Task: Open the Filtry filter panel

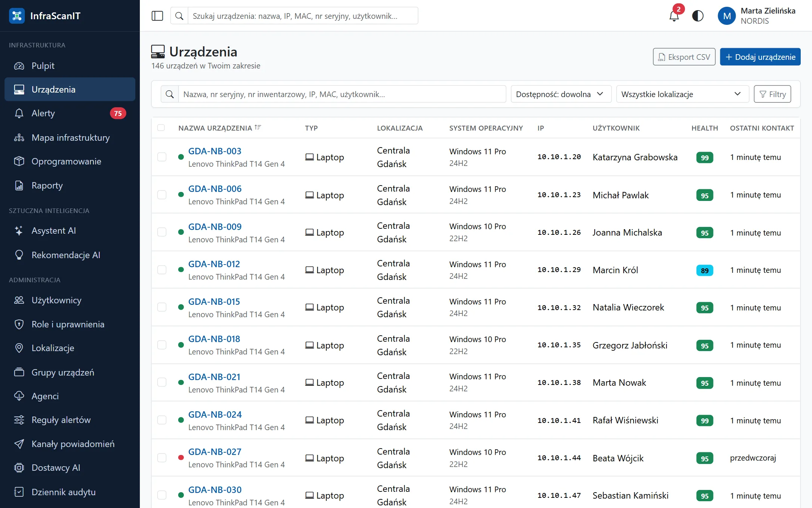Action: pyautogui.click(x=773, y=94)
